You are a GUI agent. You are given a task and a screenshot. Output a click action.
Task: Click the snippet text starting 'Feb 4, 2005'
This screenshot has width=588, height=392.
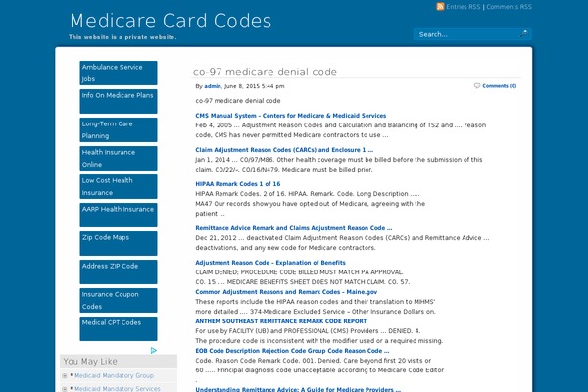coord(340,130)
